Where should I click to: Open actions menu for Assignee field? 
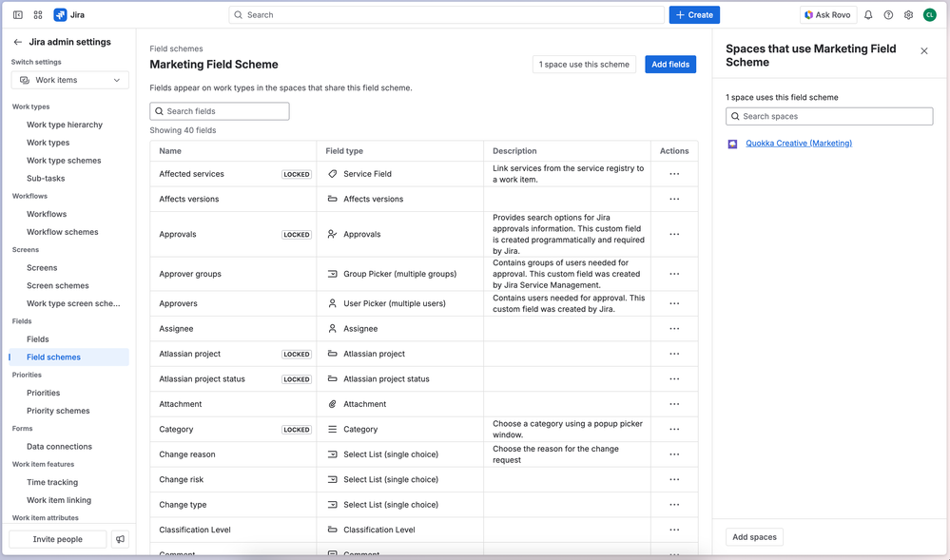674,329
